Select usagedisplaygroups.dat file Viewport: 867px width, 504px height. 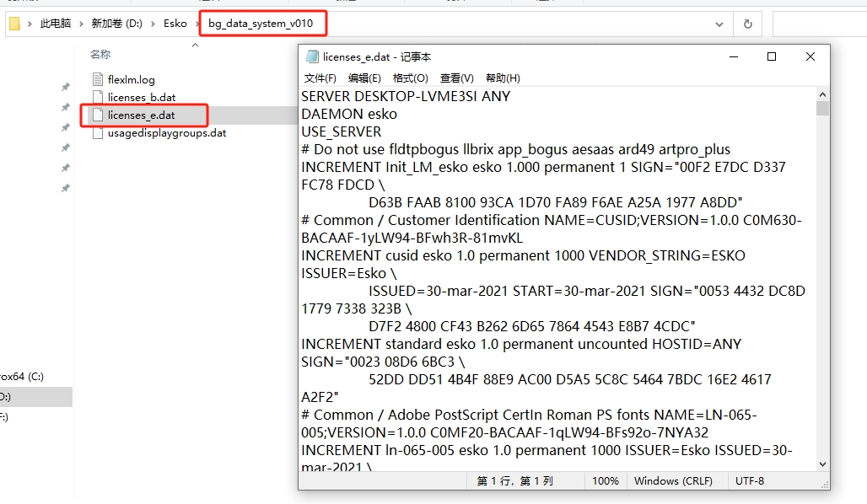(x=166, y=132)
